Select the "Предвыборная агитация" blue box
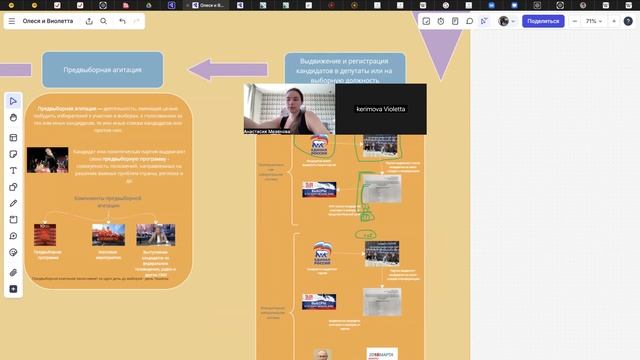Viewport: 640px width, 360px height. [x=102, y=70]
